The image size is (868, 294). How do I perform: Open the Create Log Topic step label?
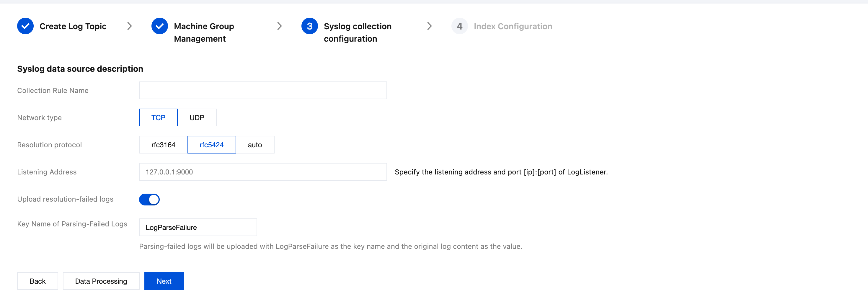coord(73,26)
